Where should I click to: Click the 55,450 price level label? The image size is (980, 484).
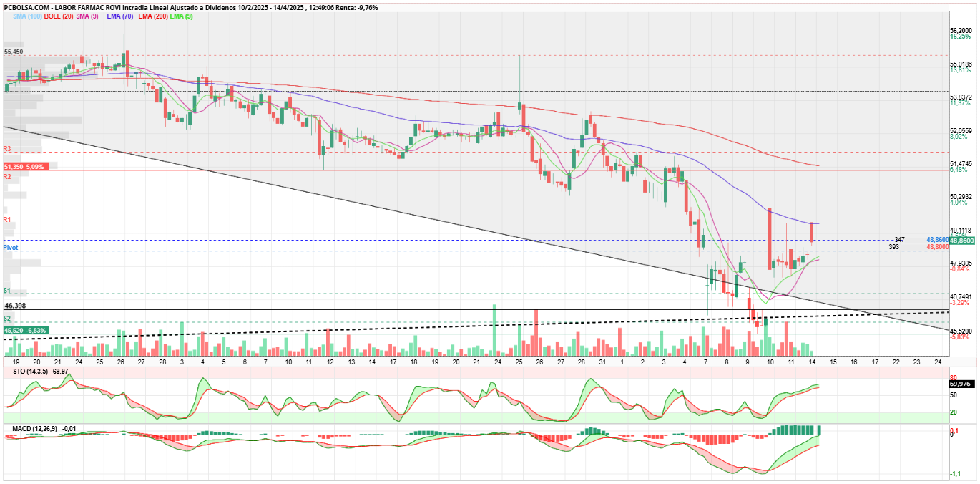pos(14,52)
